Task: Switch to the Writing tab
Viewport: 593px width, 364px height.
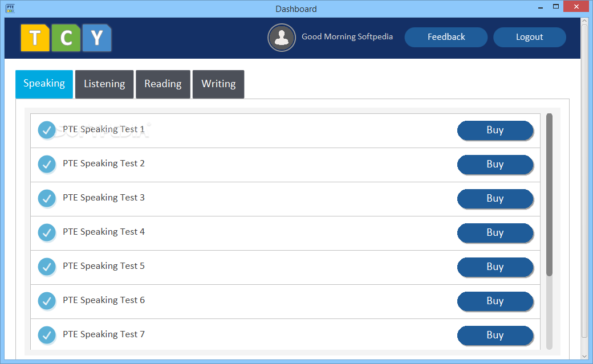Action: [x=218, y=84]
